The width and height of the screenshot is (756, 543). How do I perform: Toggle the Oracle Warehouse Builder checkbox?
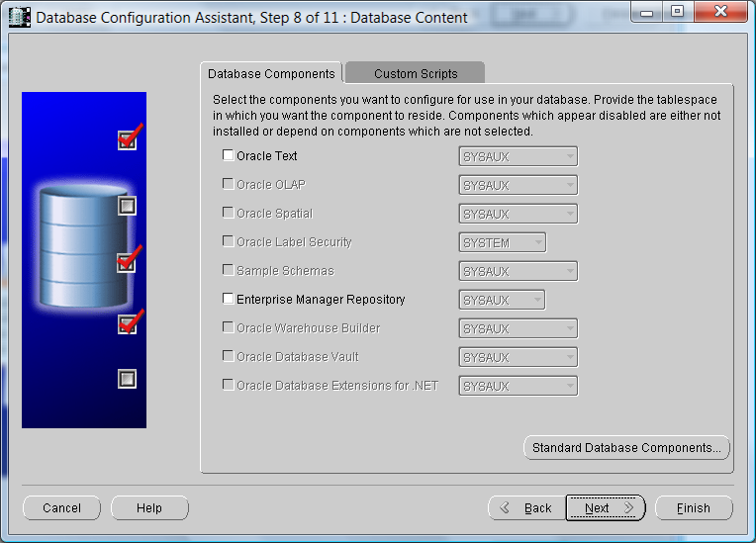click(x=228, y=327)
